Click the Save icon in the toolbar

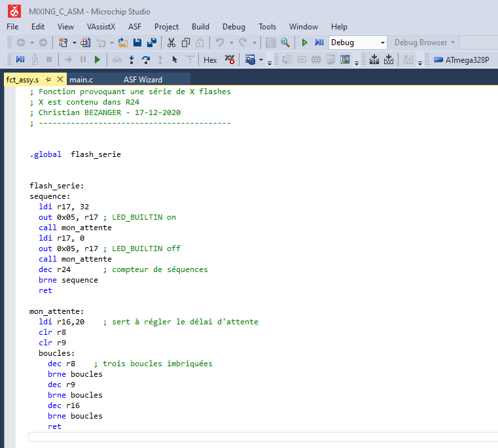[137, 43]
